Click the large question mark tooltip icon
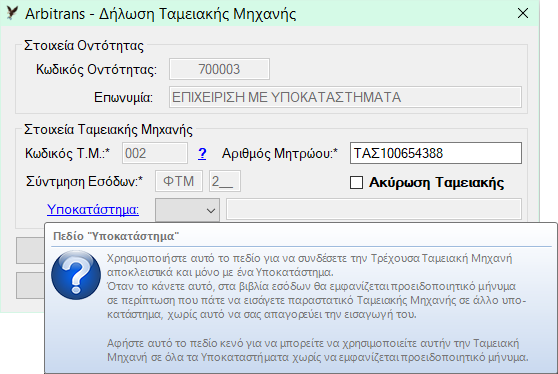Viewport: 558px width, 374px height. coord(76,275)
